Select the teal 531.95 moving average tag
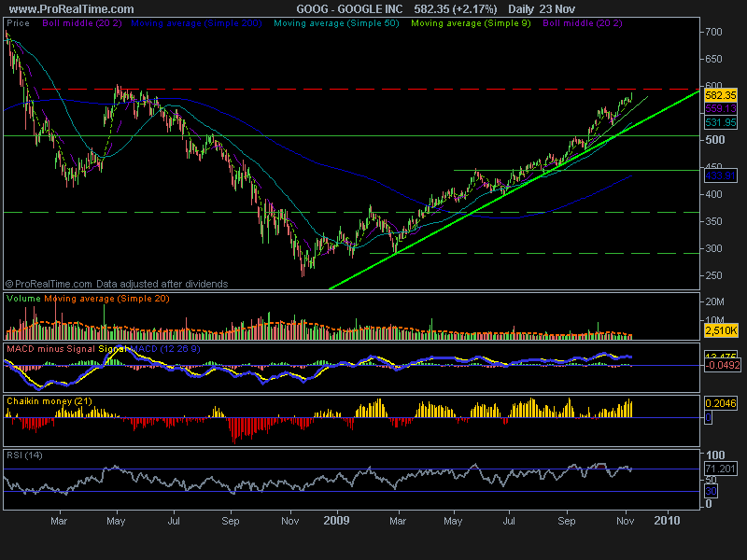This screenshot has width=747, height=560. 721,122
